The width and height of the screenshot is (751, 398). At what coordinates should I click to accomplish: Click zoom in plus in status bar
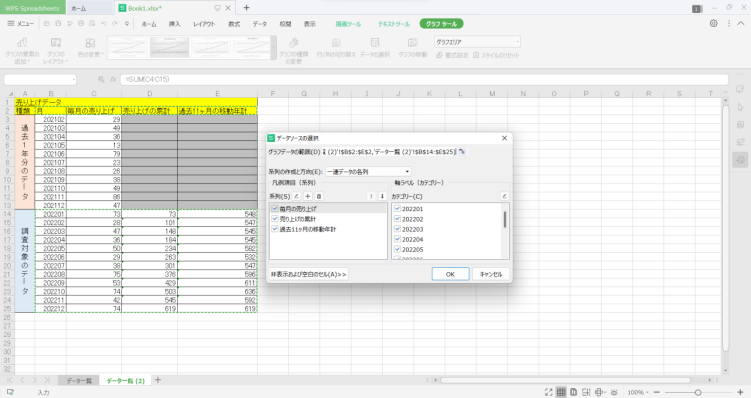pos(740,392)
